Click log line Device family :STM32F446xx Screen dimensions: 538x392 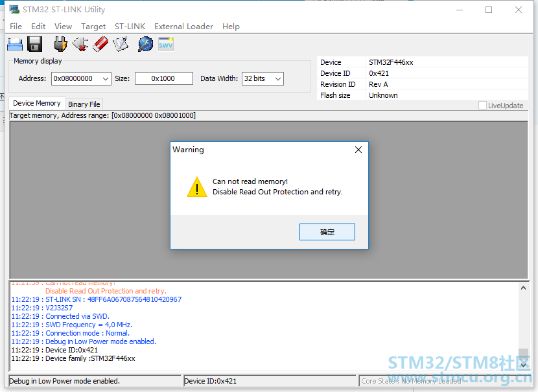click(73, 358)
